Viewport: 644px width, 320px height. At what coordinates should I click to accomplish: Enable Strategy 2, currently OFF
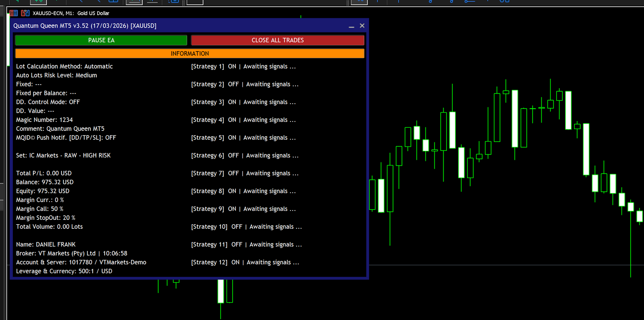coord(233,84)
